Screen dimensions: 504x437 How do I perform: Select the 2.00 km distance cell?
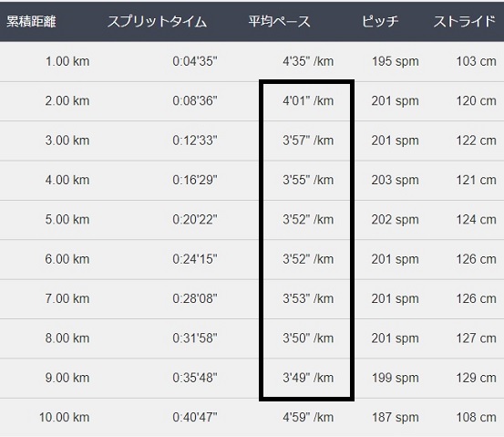click(x=67, y=100)
